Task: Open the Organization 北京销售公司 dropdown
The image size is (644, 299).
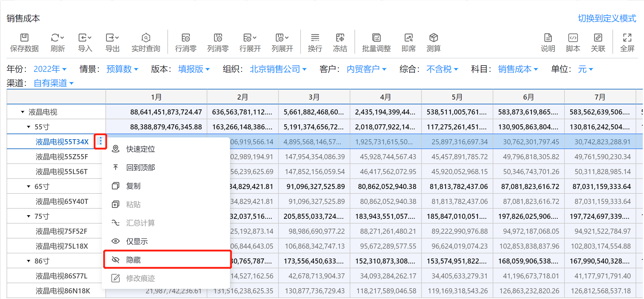Action: point(278,69)
